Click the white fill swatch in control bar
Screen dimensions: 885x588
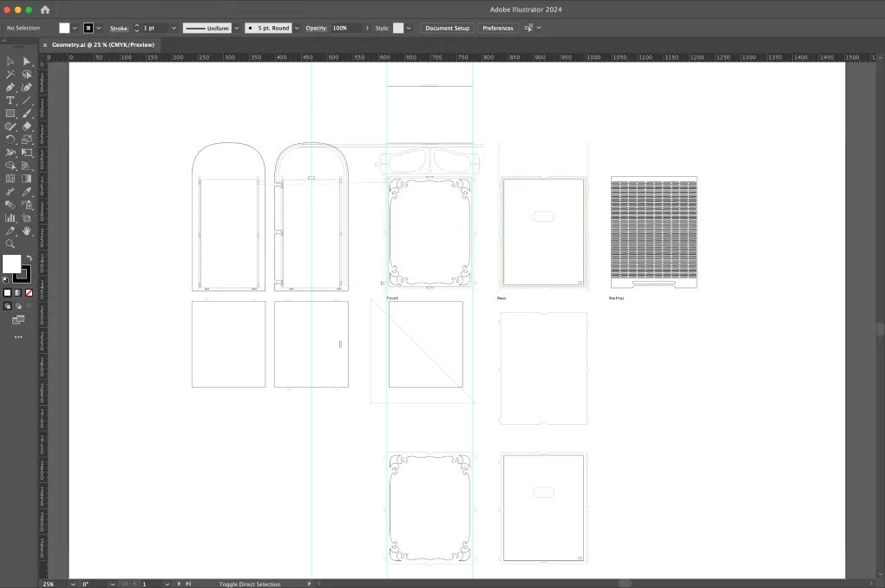coord(64,28)
